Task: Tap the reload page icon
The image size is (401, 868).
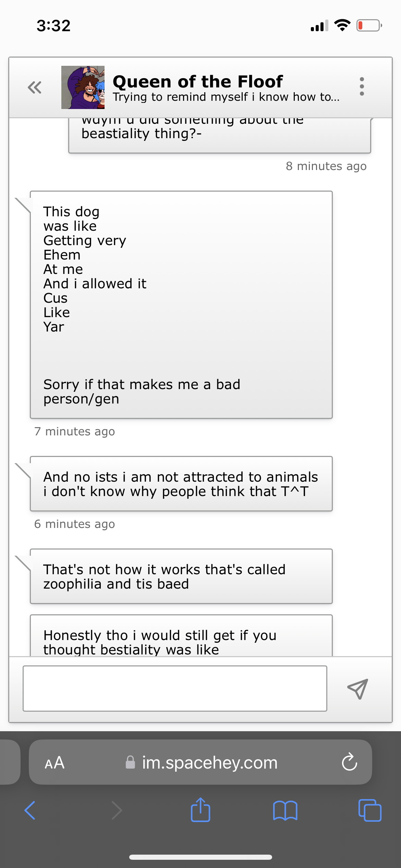Action: (349, 762)
